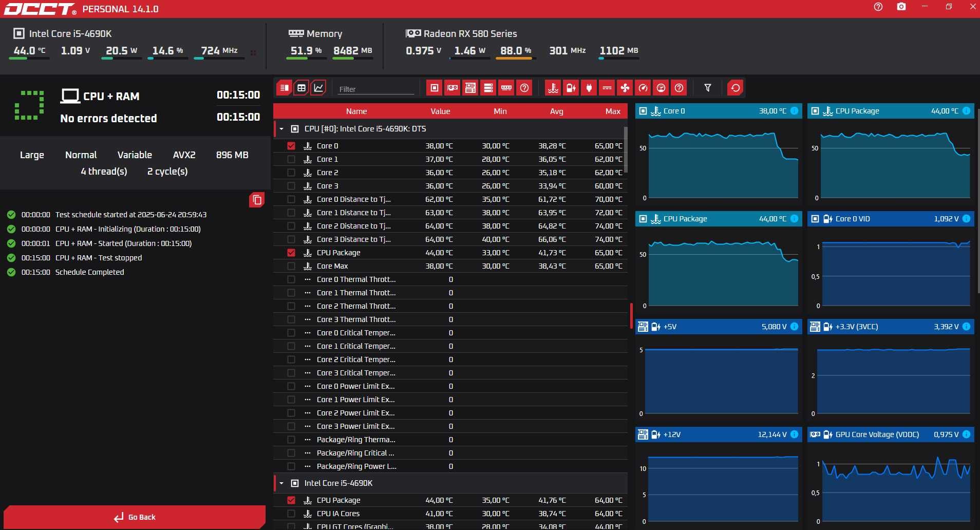Sort table by Avg column header
980x530 pixels.
(x=557, y=111)
